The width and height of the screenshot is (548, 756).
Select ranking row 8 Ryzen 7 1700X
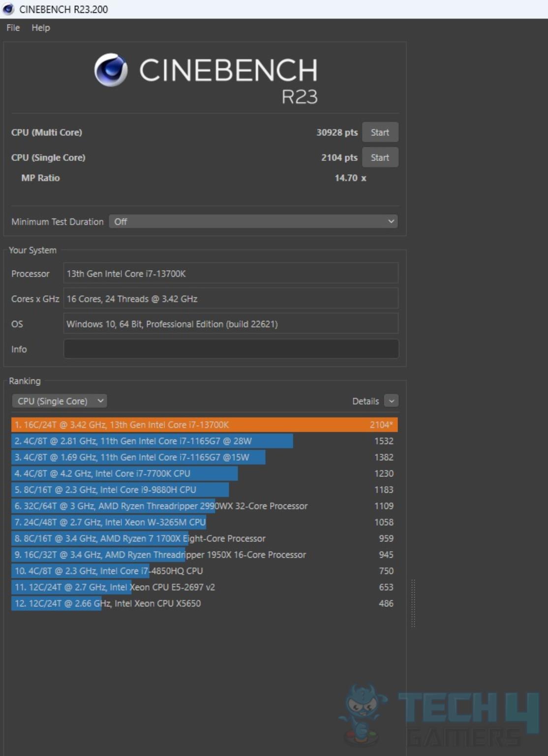click(204, 538)
